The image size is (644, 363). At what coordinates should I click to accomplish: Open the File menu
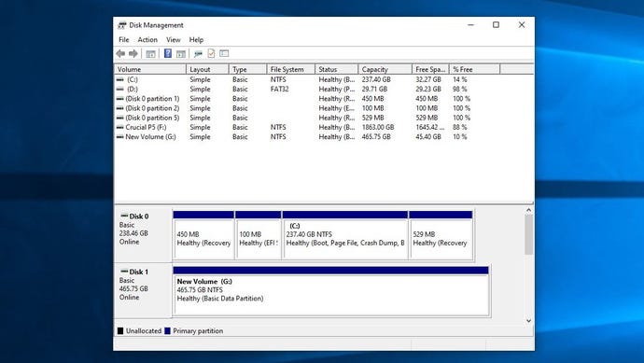[x=123, y=40]
